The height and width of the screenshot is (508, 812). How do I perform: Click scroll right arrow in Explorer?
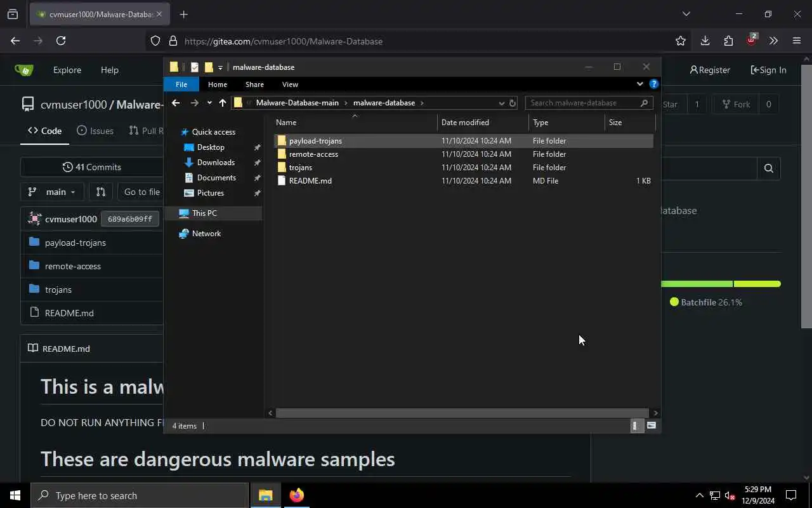[655, 413]
